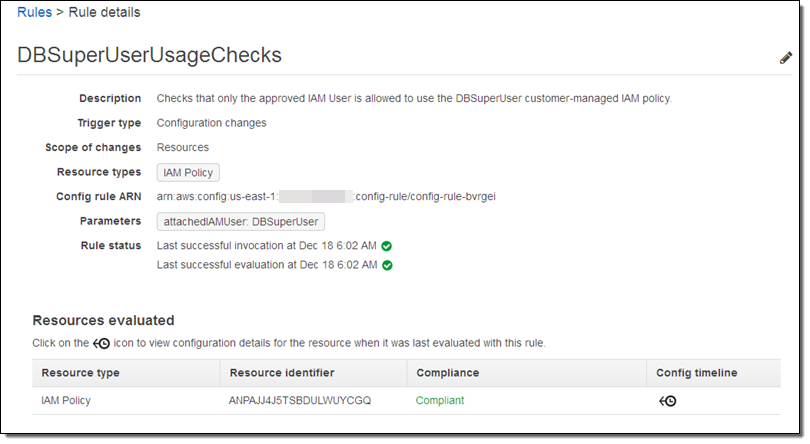810x444 pixels.
Task: Click the Config rule ARN value
Action: tap(326, 197)
